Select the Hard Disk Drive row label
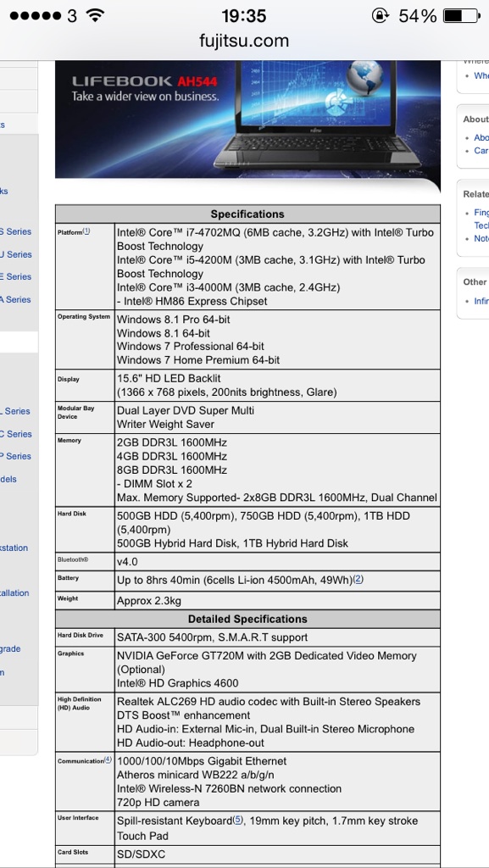The height and width of the screenshot is (868, 489). (x=81, y=635)
